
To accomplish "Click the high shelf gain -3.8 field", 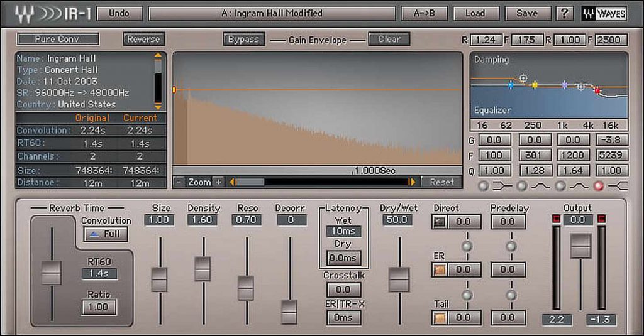I will (x=611, y=140).
